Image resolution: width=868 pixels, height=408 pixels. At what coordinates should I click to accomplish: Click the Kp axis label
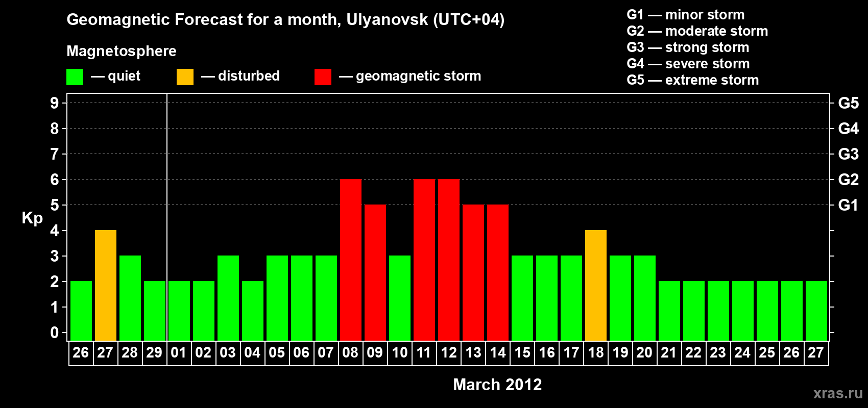pos(32,218)
